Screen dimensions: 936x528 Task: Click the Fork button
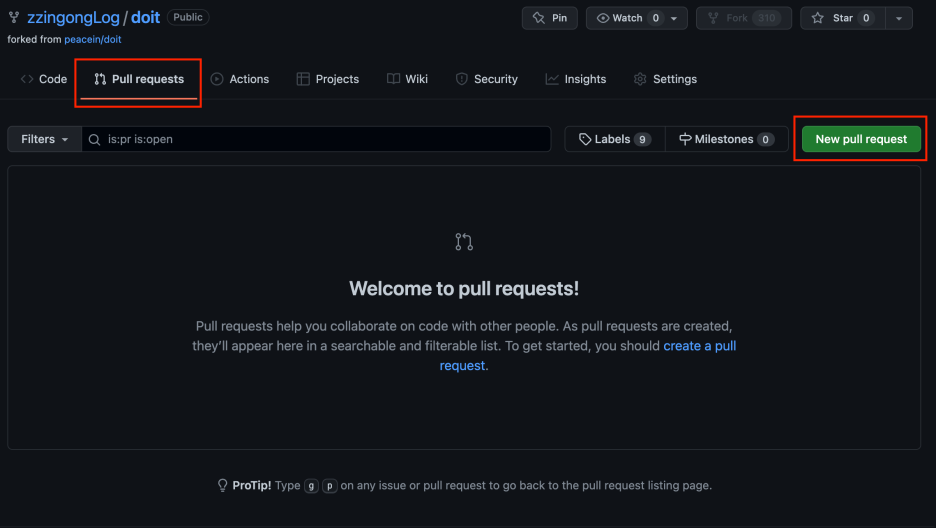pyautogui.click(x=744, y=18)
